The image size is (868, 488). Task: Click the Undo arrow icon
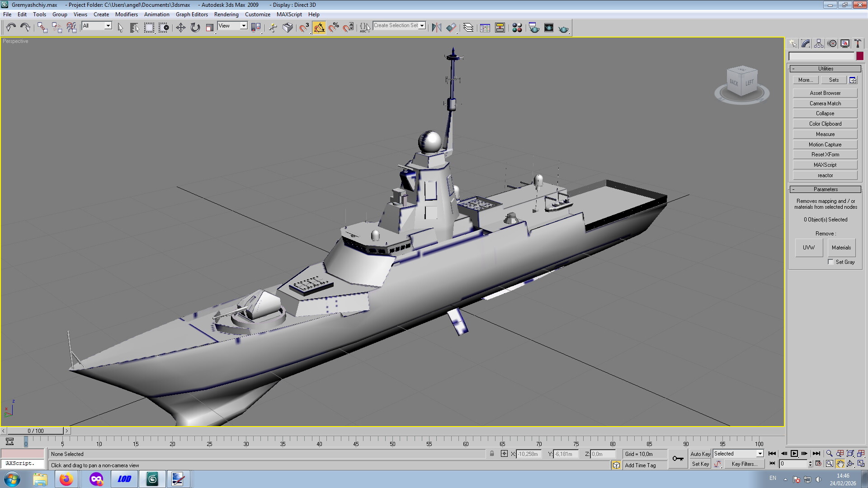[x=11, y=28]
